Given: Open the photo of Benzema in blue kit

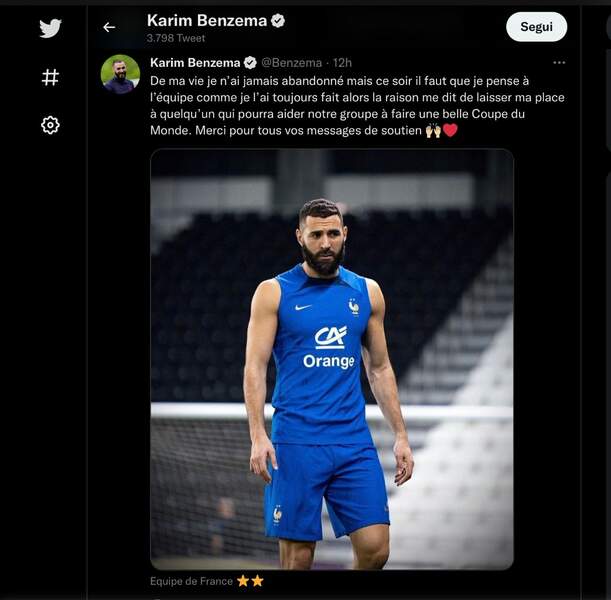Looking at the screenshot, I should click(x=331, y=359).
